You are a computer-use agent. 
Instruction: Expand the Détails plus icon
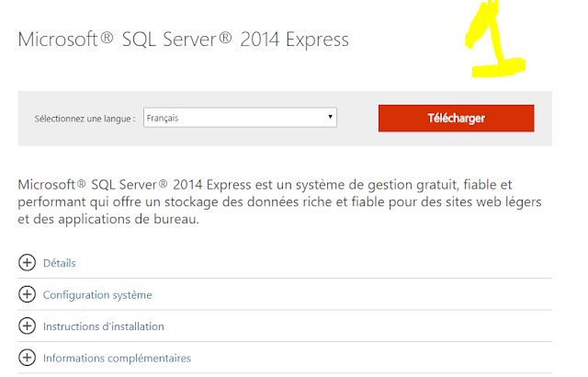click(x=27, y=263)
